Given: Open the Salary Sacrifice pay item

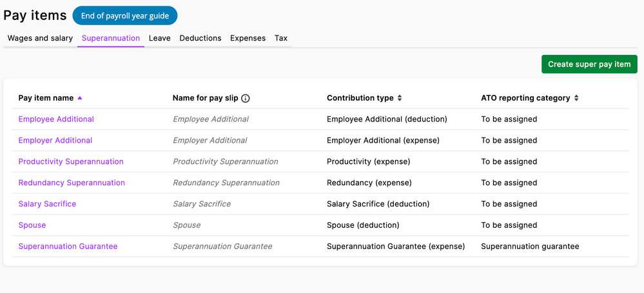Looking at the screenshot, I should [x=47, y=204].
